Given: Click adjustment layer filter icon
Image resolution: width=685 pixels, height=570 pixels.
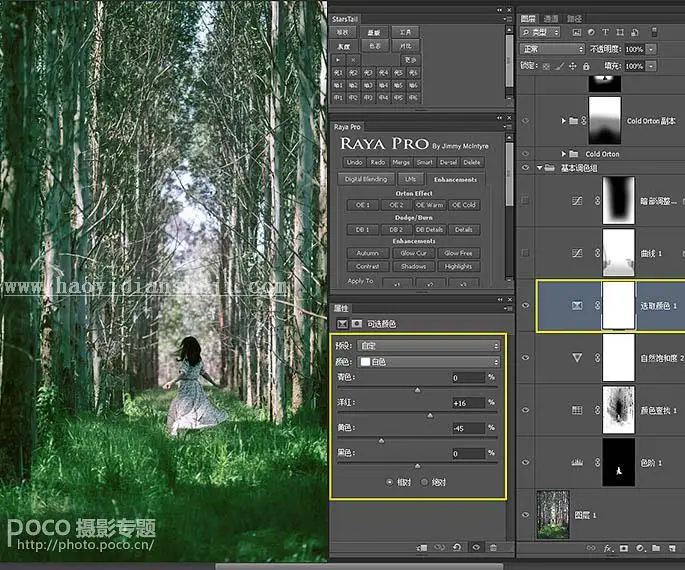Looking at the screenshot, I should tap(591, 32).
